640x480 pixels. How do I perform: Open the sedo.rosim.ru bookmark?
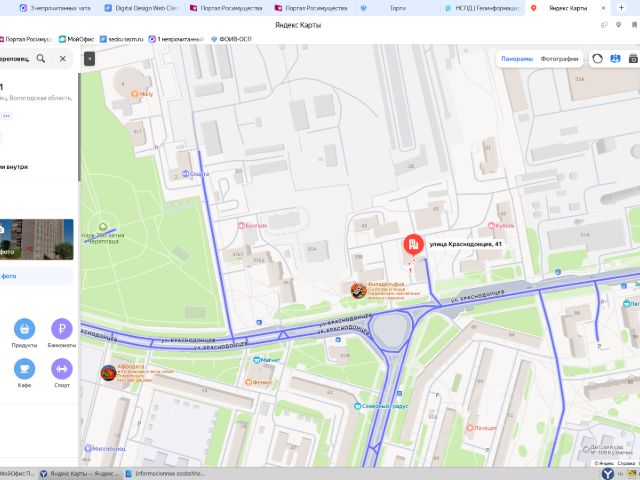tap(122, 39)
